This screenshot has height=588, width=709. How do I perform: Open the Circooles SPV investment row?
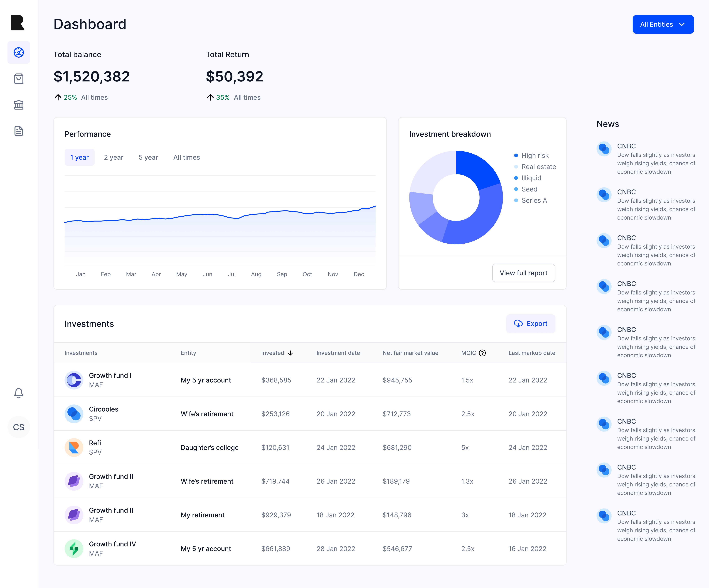click(103, 414)
